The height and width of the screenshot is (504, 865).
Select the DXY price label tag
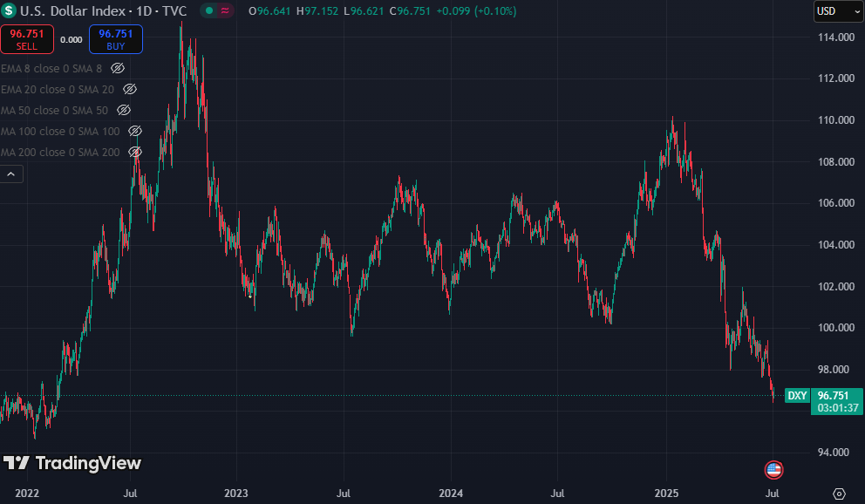point(797,395)
